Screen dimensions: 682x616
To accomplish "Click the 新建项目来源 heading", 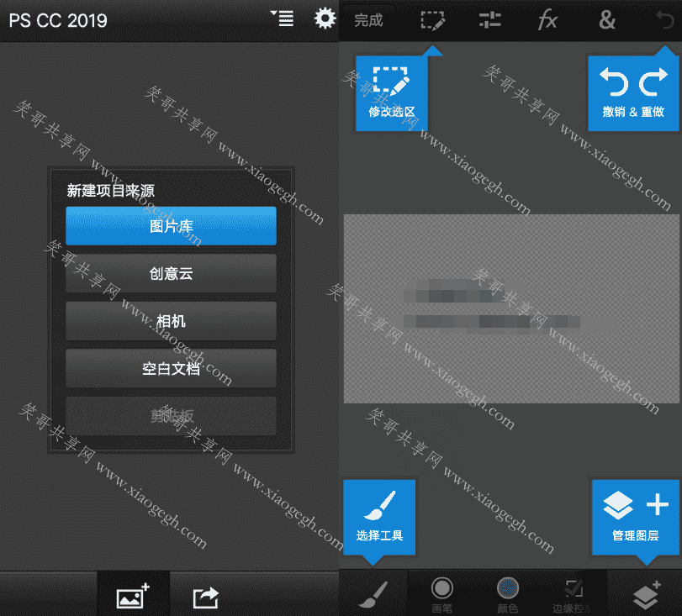I will (111, 191).
